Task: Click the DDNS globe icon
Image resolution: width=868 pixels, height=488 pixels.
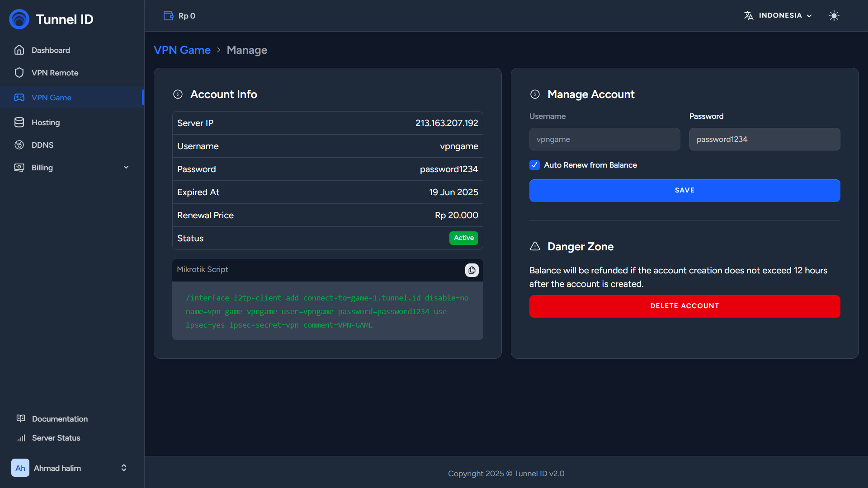Action: 19,145
